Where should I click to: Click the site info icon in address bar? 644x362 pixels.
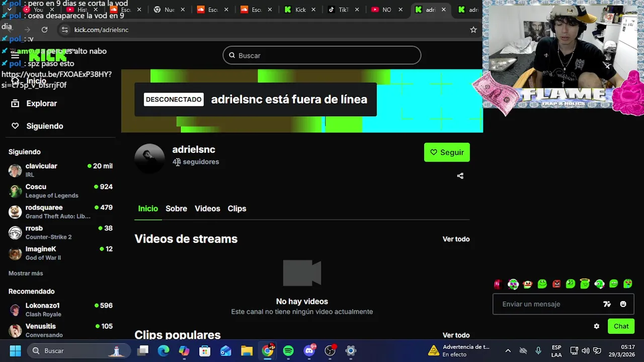click(x=64, y=30)
